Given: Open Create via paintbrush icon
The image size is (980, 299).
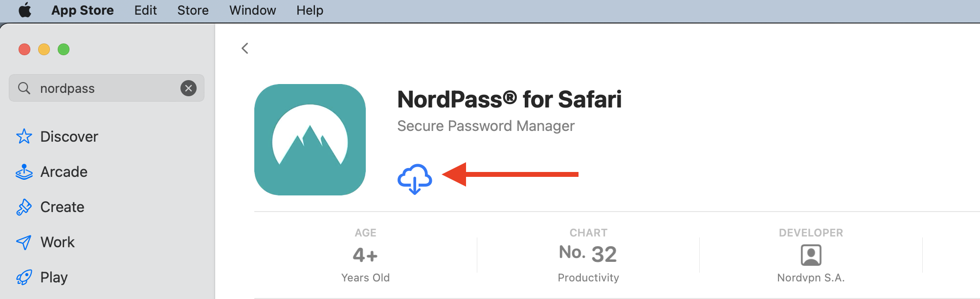Looking at the screenshot, I should click(24, 207).
